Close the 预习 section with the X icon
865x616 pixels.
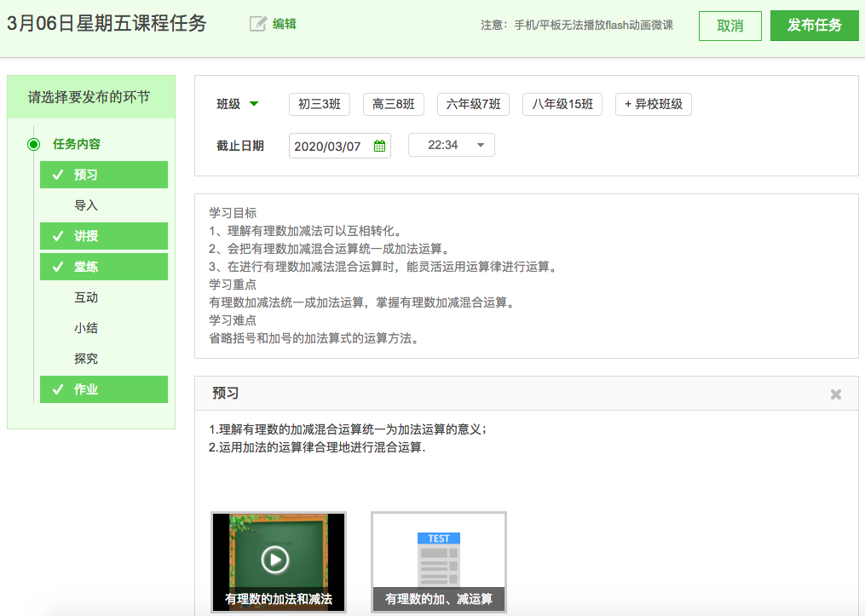coord(836,394)
